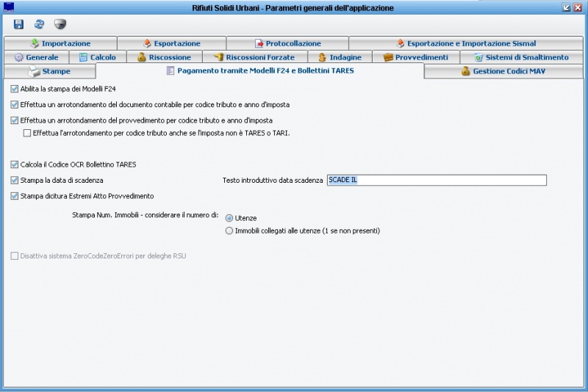Click the restore window button in title bar
This screenshot has height=392, width=588.
click(x=566, y=7)
